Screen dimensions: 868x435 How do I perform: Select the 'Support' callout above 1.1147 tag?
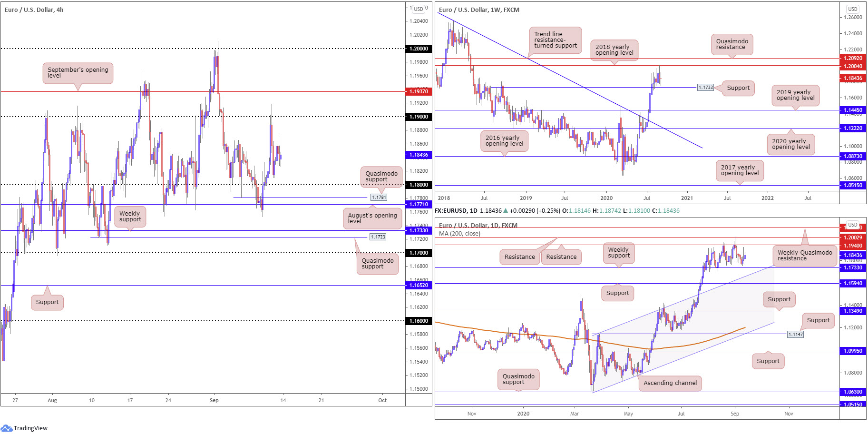pyautogui.click(x=818, y=320)
